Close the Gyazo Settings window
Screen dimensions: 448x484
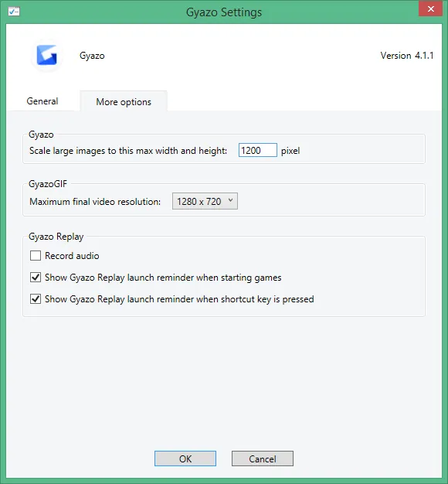point(431,9)
